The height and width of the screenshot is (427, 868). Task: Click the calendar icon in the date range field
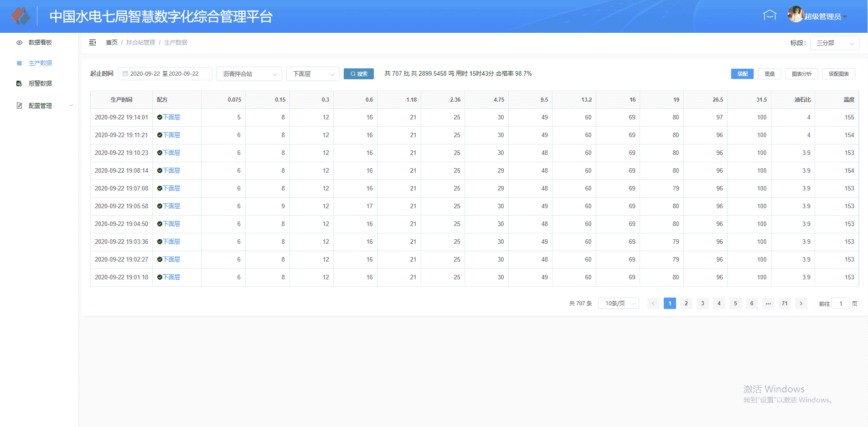pyautogui.click(x=125, y=73)
